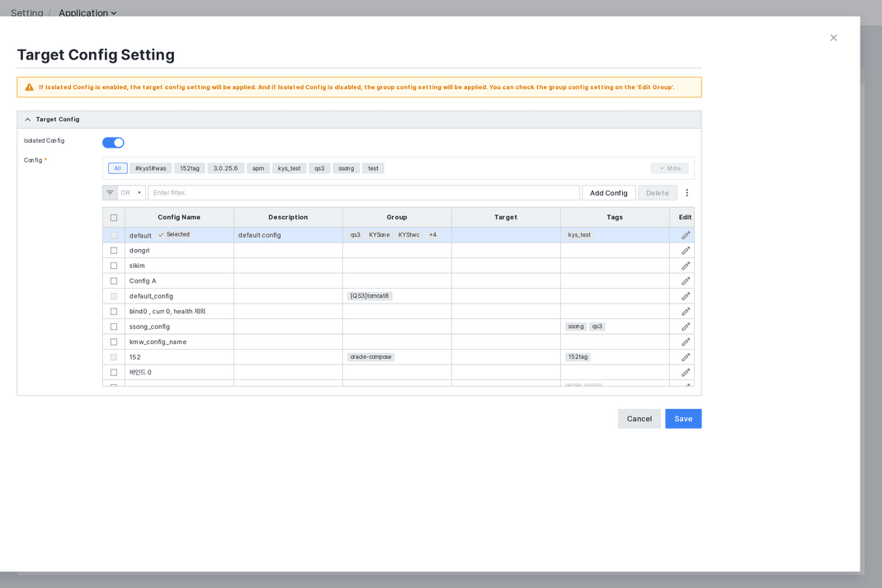This screenshot has height=588, width=882.
Task: Close the Target Config Setting dialog
Action: (833, 38)
